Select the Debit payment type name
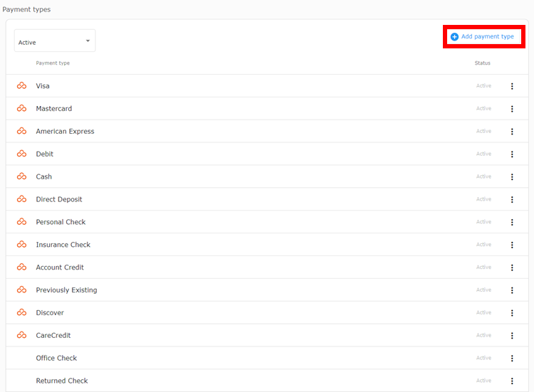 [45, 154]
